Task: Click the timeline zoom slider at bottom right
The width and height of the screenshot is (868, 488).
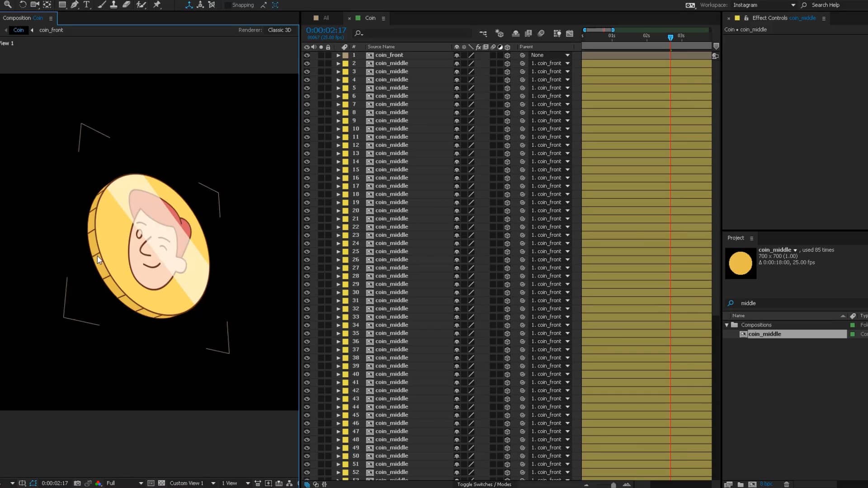Action: 613,484
